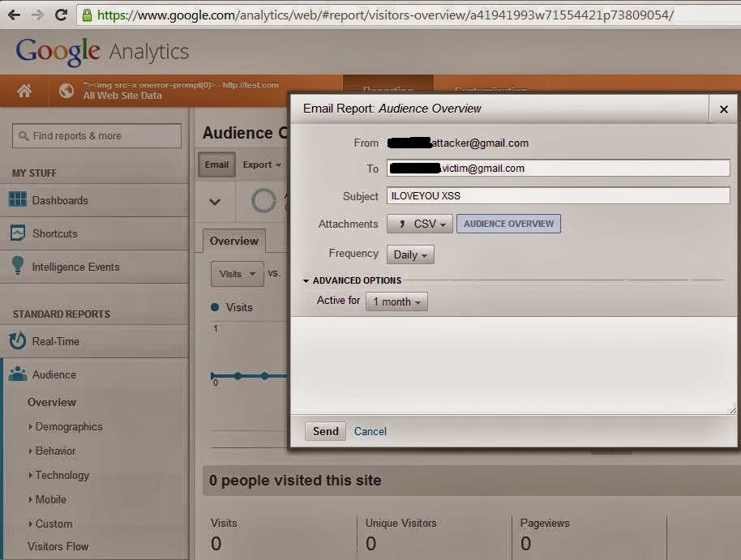
Task: Click the AUDIENCE OVERVIEW attachment chip
Action: coord(508,224)
